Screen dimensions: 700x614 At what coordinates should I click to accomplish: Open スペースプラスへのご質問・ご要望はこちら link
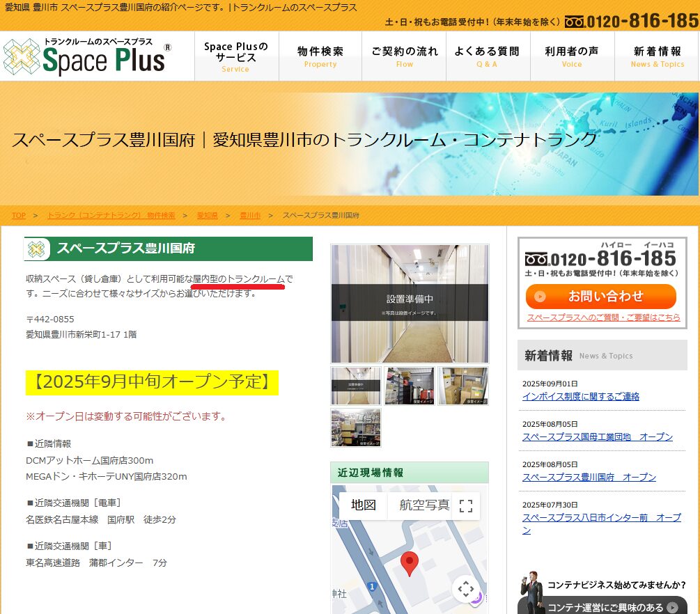[604, 317]
